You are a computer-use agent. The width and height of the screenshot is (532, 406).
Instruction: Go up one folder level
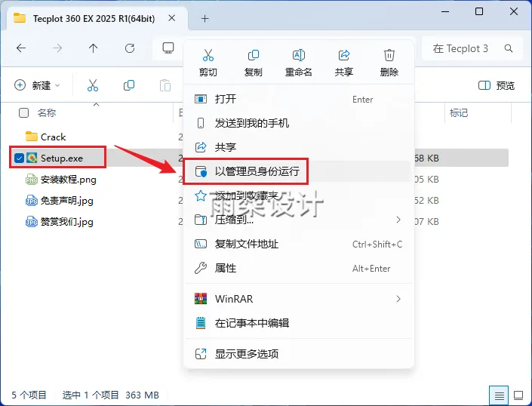(x=94, y=48)
